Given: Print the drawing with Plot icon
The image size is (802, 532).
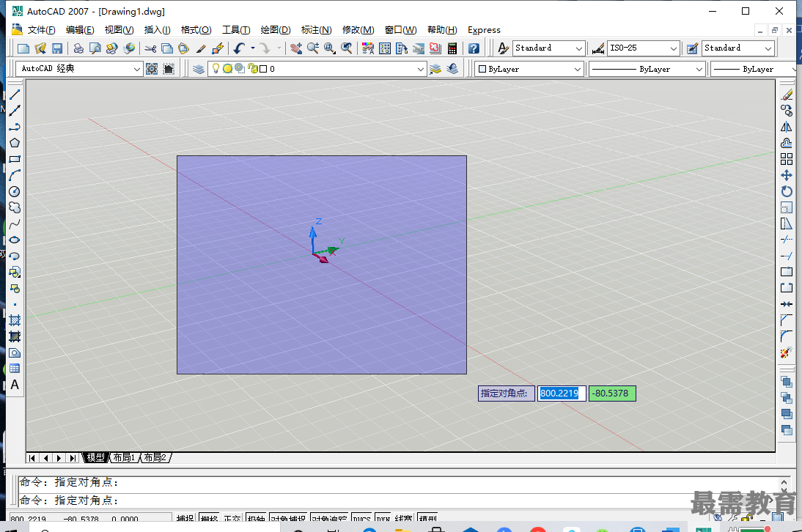Looking at the screenshot, I should (78, 48).
